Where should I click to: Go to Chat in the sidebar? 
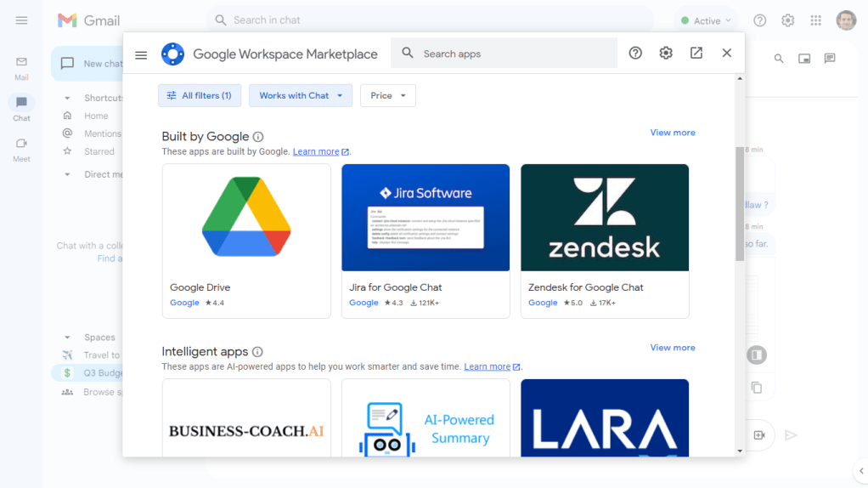click(21, 109)
